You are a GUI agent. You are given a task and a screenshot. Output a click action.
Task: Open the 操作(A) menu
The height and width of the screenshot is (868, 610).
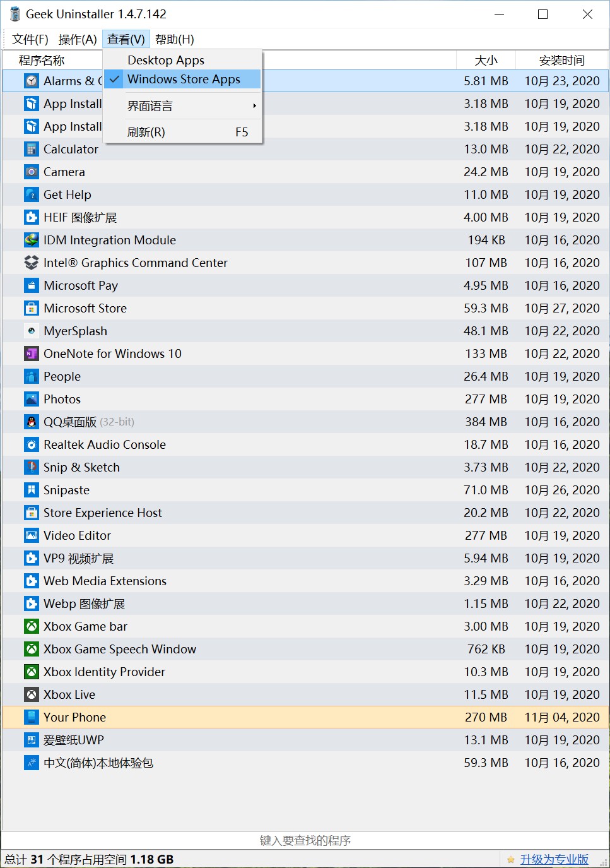click(78, 39)
